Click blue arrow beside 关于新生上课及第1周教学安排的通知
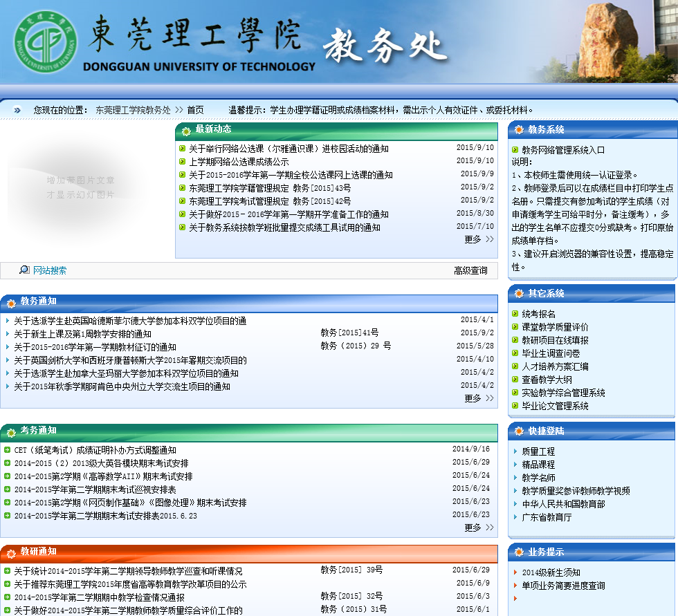The width and height of the screenshot is (678, 616). click(x=8, y=333)
